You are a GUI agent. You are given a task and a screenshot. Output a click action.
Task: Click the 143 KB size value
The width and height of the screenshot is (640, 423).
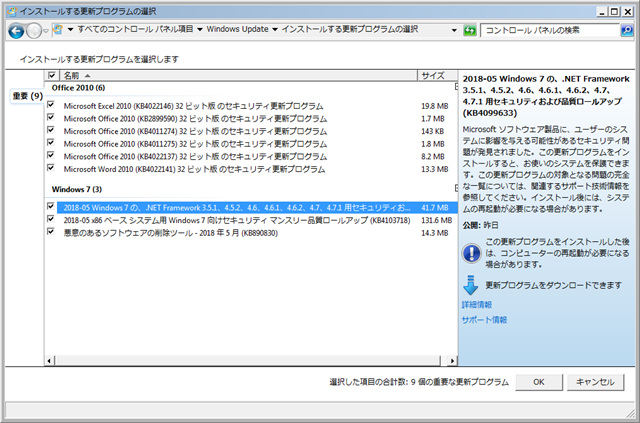(x=433, y=131)
